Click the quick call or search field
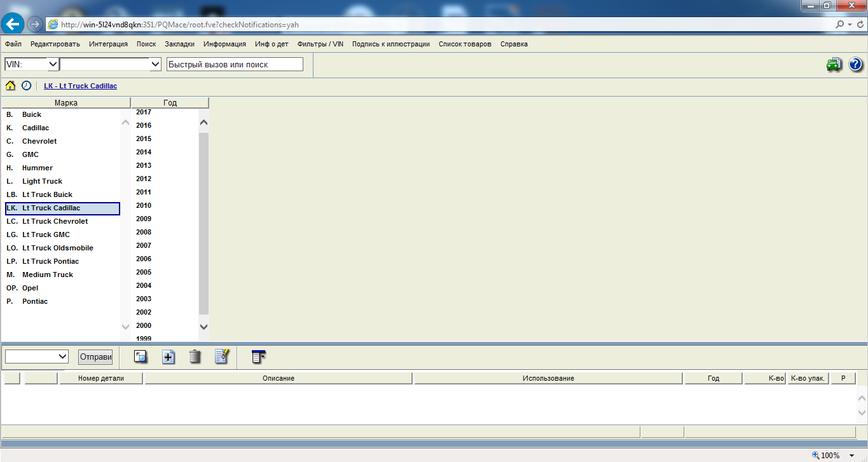 tap(235, 64)
